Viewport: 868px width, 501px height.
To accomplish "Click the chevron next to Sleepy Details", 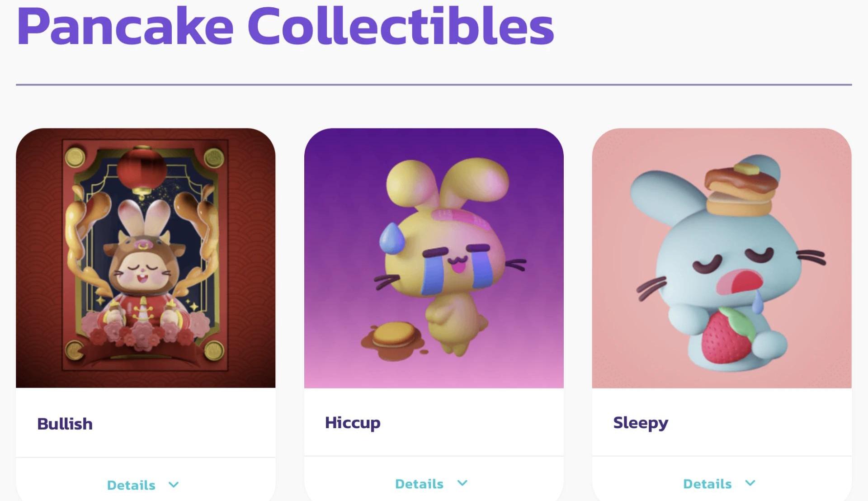I will point(750,483).
